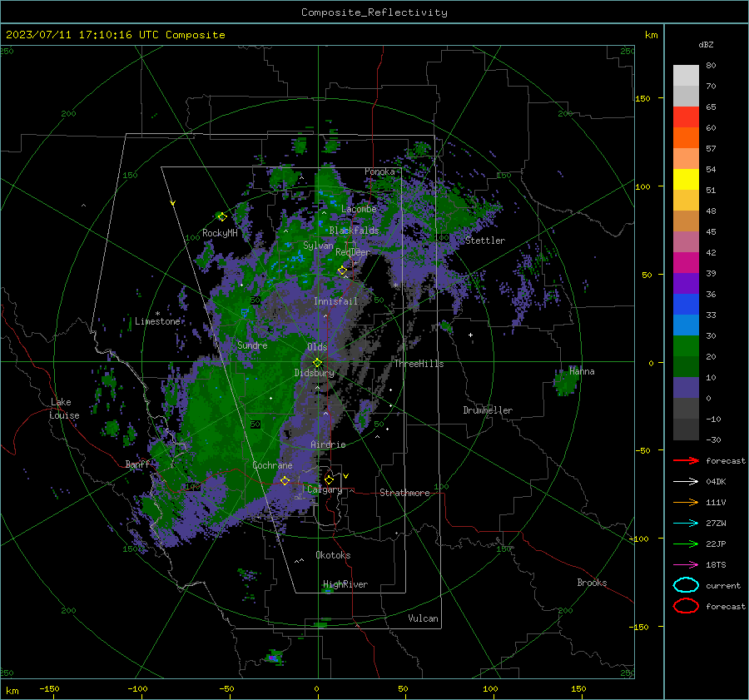Click the yellow diamond marker near RockyMH
The width and height of the screenshot is (749, 700).
pyautogui.click(x=222, y=217)
